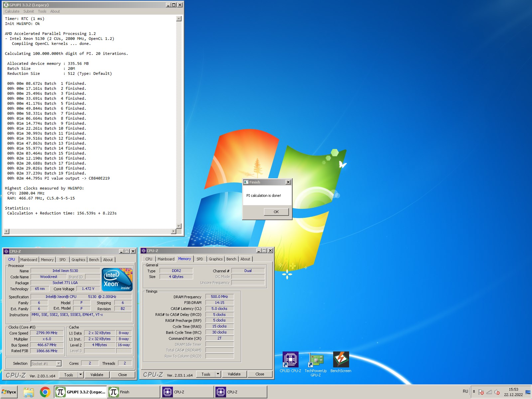Open TechPowerUp GPU-Z desktop shortcut
This screenshot has height=399, width=532.
[316, 364]
